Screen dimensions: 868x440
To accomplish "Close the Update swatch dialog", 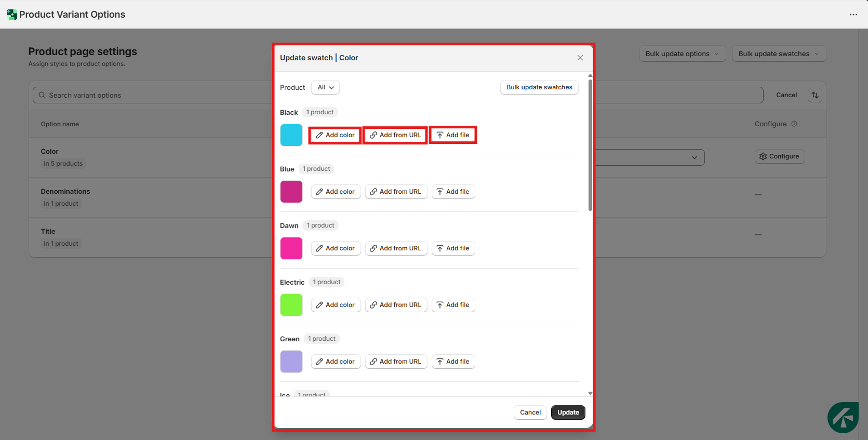I will click(580, 58).
